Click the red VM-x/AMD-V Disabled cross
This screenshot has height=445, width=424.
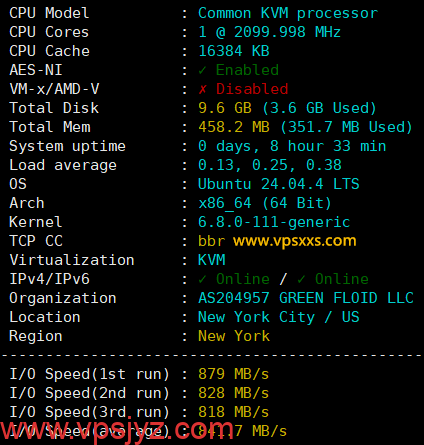(x=202, y=89)
